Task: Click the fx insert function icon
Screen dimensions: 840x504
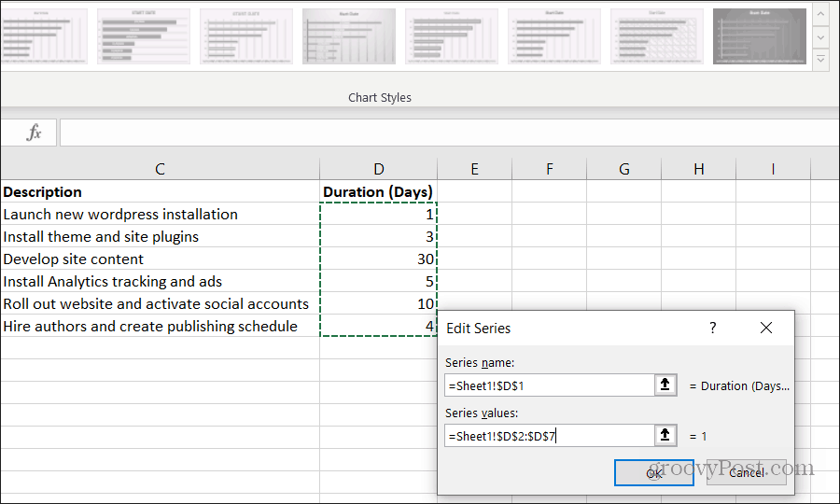Action: (x=34, y=133)
